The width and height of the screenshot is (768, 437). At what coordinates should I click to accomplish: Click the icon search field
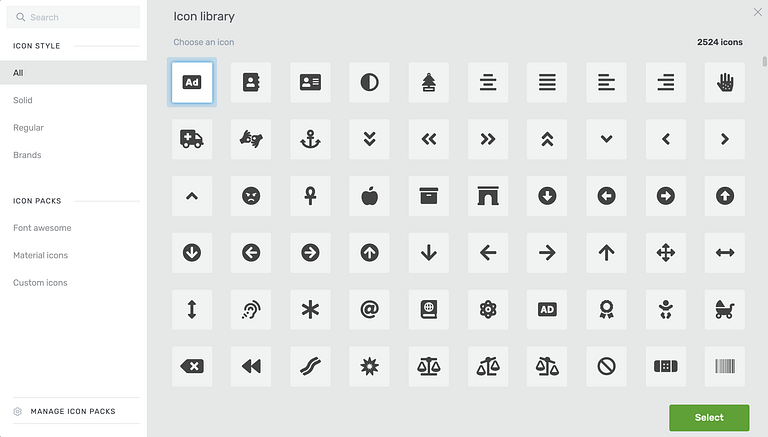click(80, 17)
